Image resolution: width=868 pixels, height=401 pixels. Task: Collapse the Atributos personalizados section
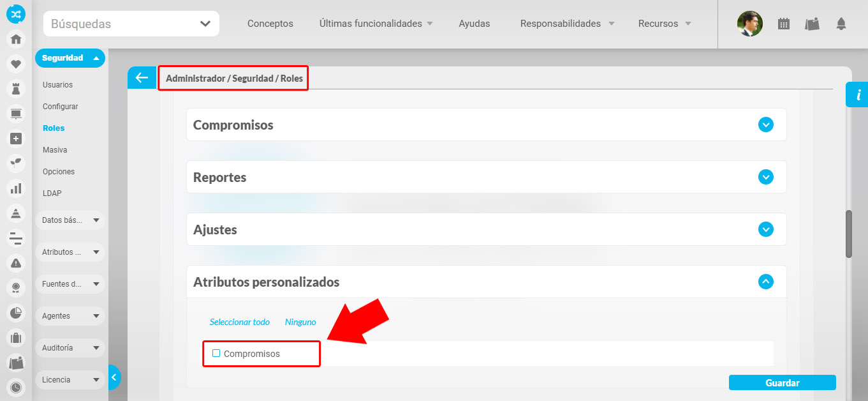(x=765, y=282)
